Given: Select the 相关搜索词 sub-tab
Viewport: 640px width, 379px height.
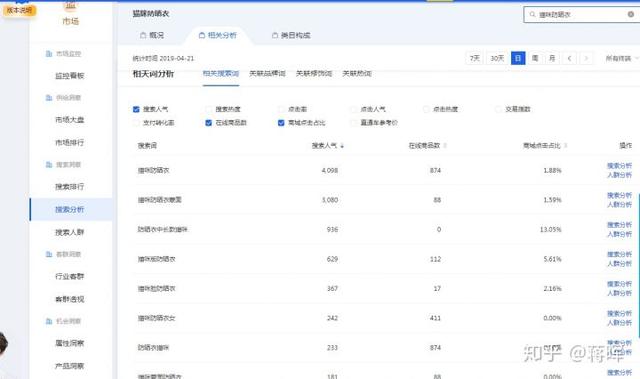Looking at the screenshot, I should (x=221, y=74).
